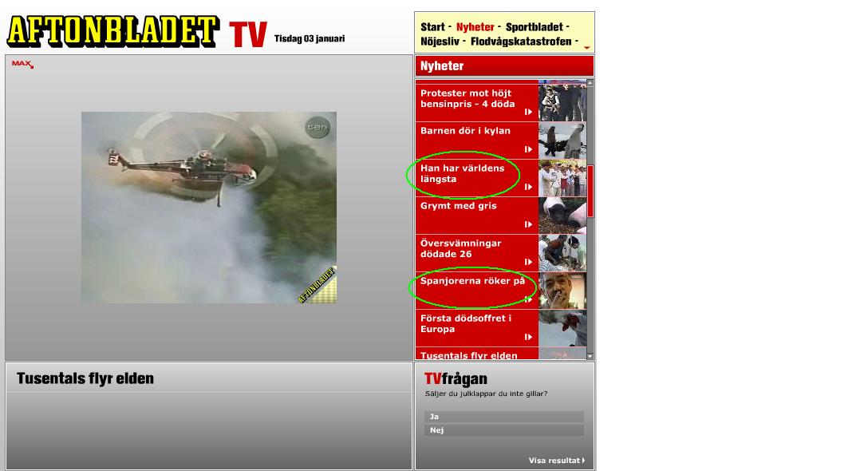Open 'Översvämningar dödade 26' clip
868x471 pixels.
[x=476, y=253]
